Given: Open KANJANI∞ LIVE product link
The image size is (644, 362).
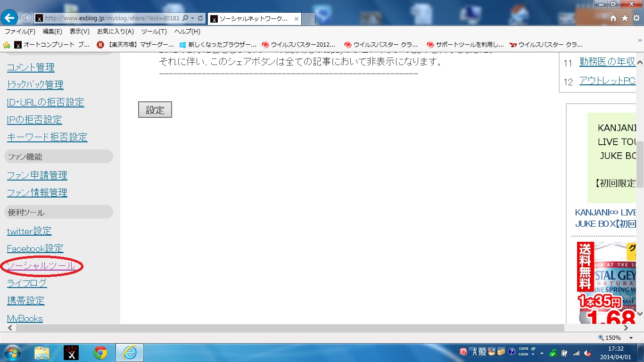Looking at the screenshot, I should tap(605, 218).
